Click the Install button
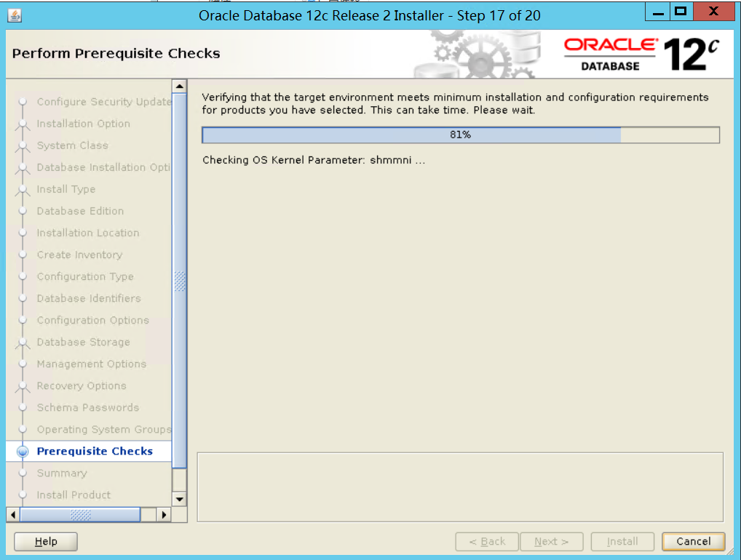This screenshot has height=560, width=741. [622, 542]
